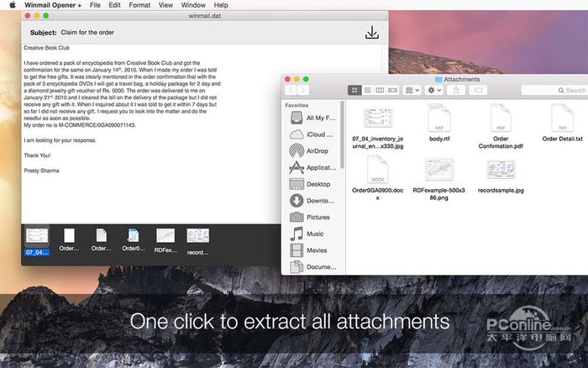Select the record... attachment in Winmail Opener
The height and width of the screenshot is (368, 588).
pos(197,242)
